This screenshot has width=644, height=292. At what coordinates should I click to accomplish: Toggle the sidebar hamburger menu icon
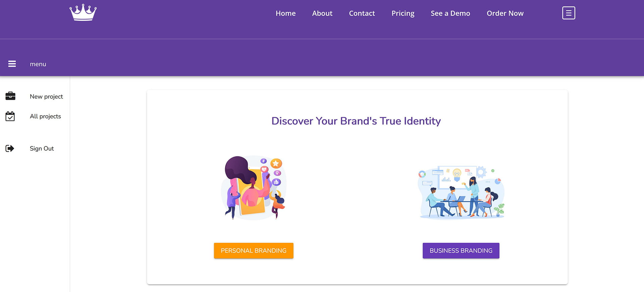coord(12,64)
